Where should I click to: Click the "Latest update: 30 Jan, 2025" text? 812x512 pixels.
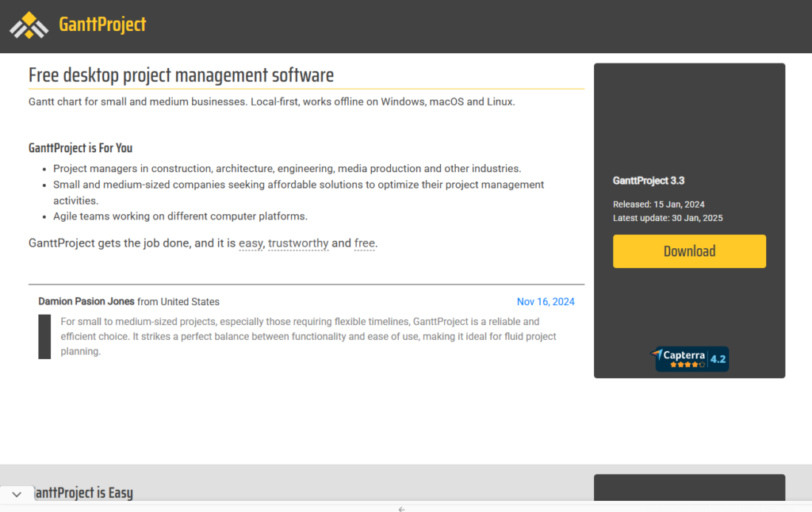click(668, 218)
